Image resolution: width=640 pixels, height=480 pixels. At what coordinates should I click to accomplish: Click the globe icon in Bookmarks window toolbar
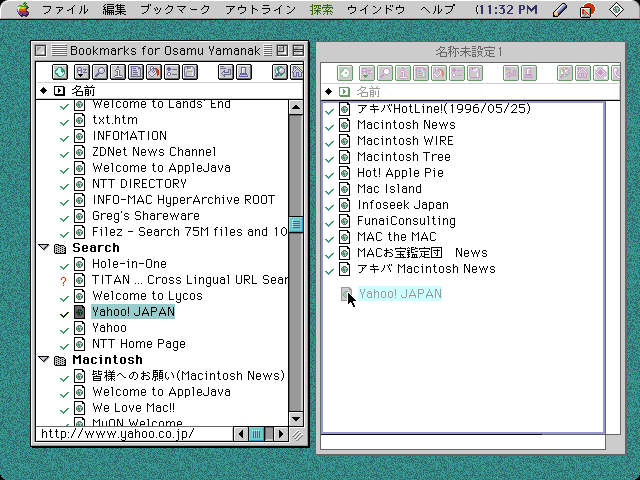[60, 72]
